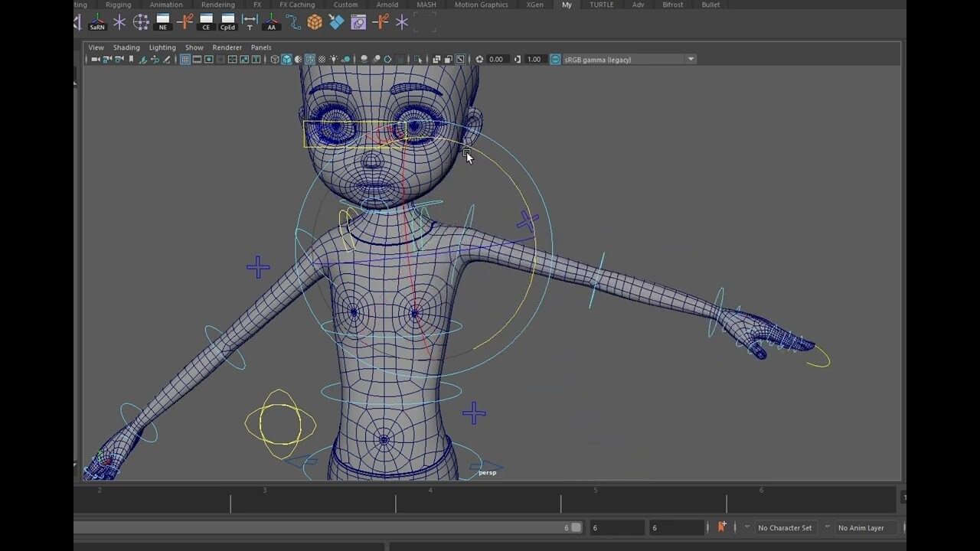Click the Renderer panel menu item
The image size is (980, 551).
(227, 47)
